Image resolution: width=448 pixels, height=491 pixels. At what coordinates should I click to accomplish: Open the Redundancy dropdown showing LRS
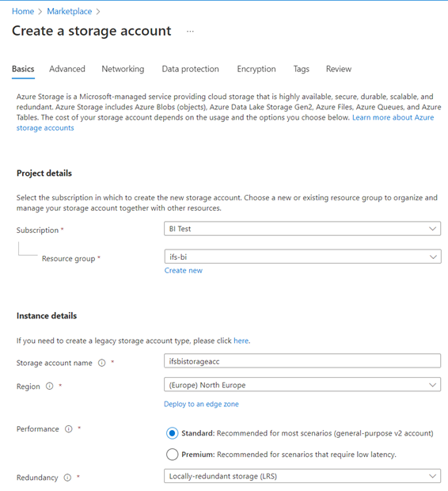302,476
